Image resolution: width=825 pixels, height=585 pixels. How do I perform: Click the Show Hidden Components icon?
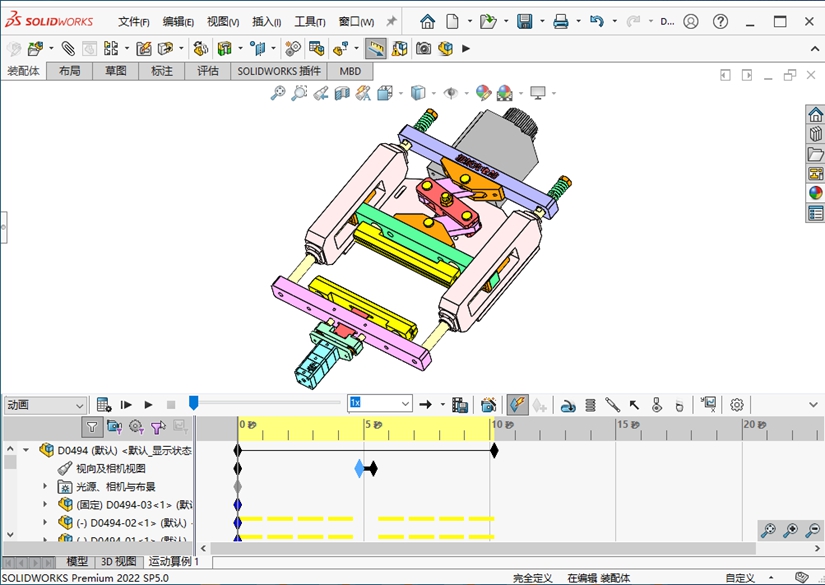(200, 49)
